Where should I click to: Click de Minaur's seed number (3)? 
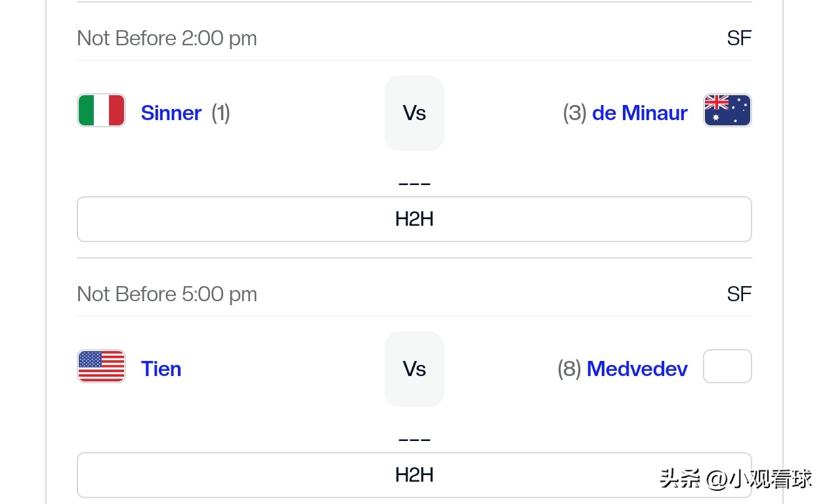pyautogui.click(x=574, y=113)
